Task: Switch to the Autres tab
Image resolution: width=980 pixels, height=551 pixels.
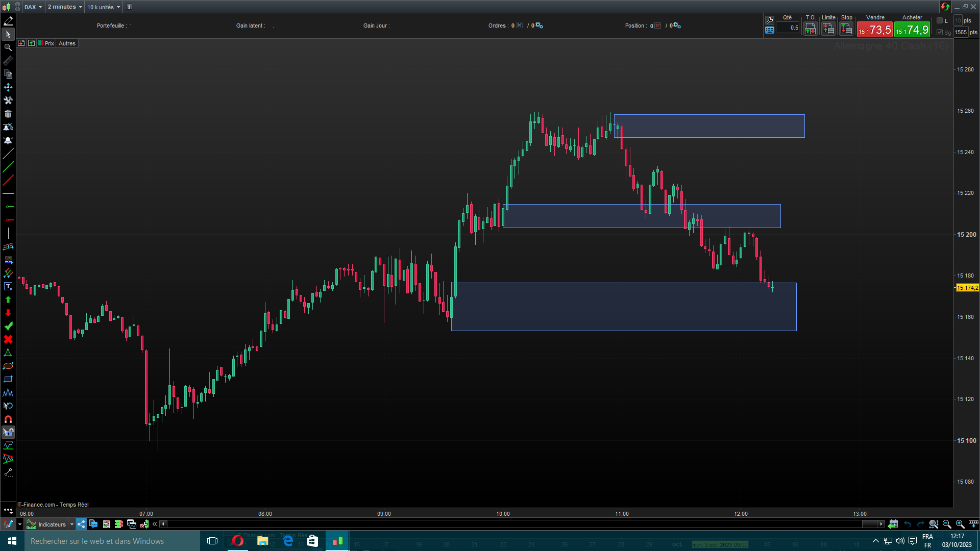Action: [x=67, y=43]
